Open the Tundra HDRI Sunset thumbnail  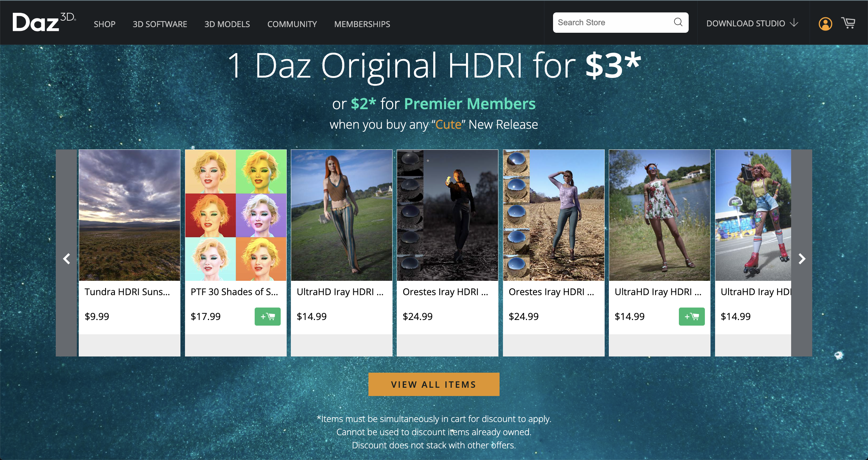click(129, 215)
